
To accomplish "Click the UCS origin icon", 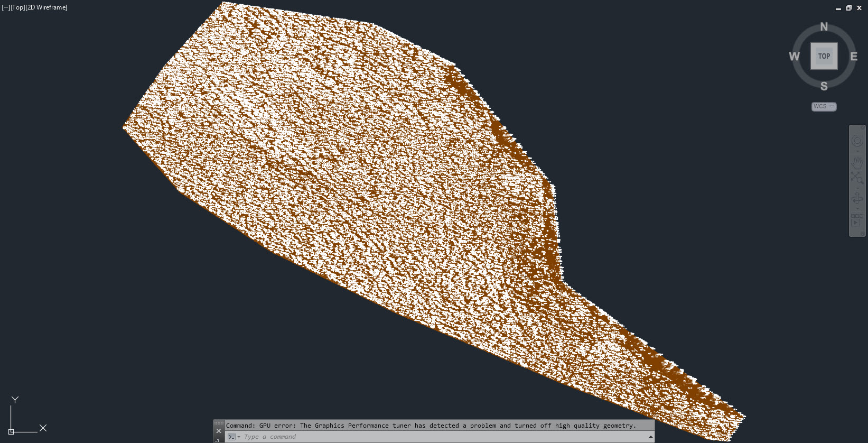I will pyautogui.click(x=11, y=431).
